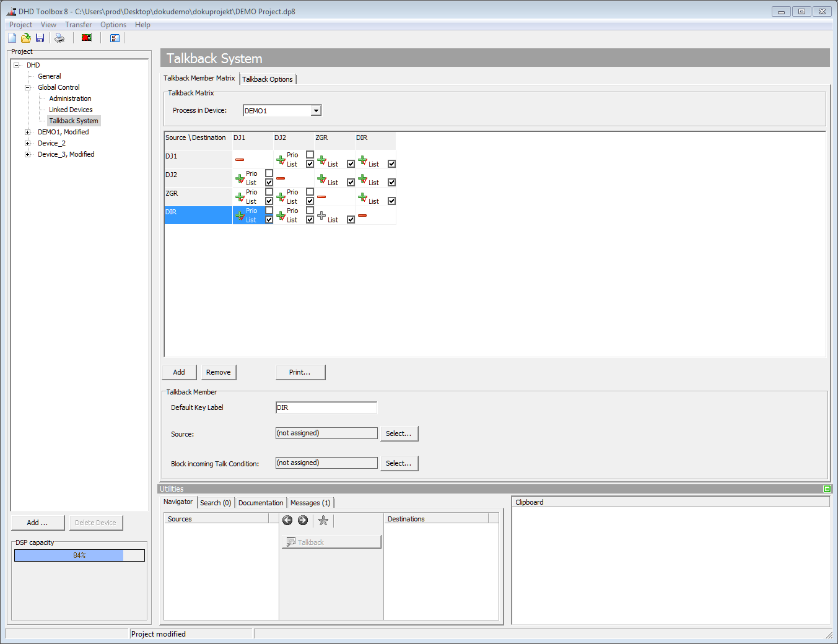Create a new project via toolbar icon
Screen dimensions: 838x644
[11, 38]
